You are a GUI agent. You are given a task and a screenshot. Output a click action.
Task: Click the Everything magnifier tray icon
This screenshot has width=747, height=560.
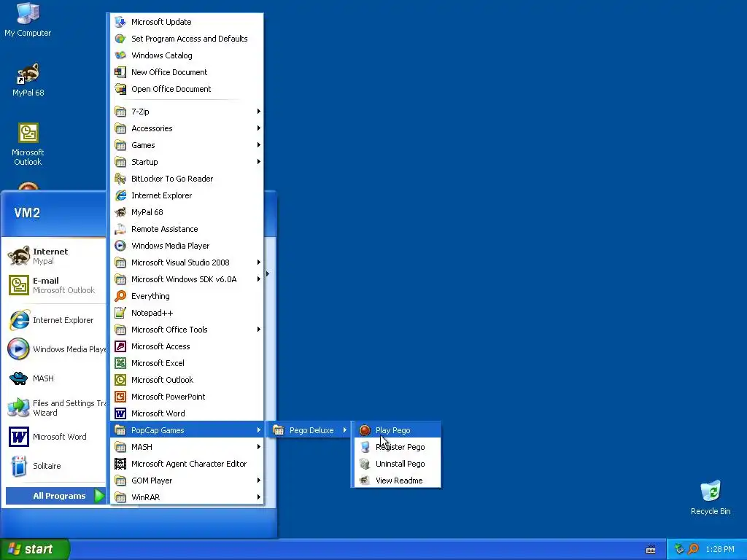click(694, 549)
